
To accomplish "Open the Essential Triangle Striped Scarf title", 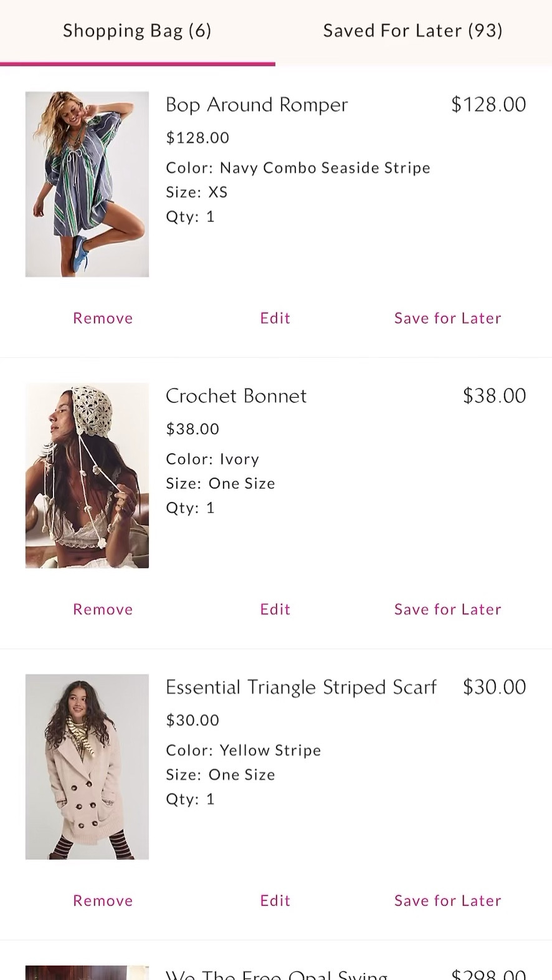I will coord(301,687).
